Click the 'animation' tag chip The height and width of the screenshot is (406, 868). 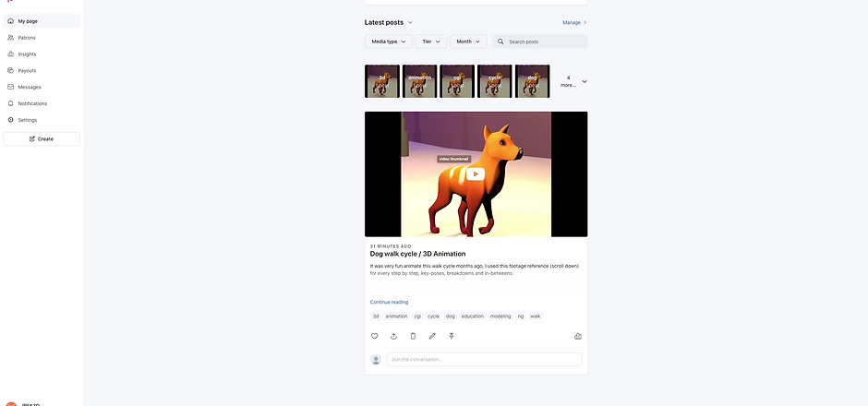396,316
